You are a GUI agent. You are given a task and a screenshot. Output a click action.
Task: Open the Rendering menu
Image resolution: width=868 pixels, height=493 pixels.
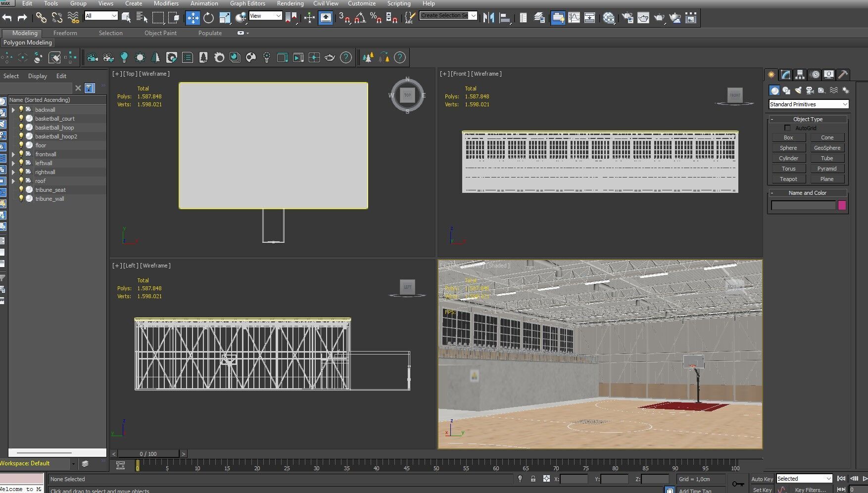[290, 3]
